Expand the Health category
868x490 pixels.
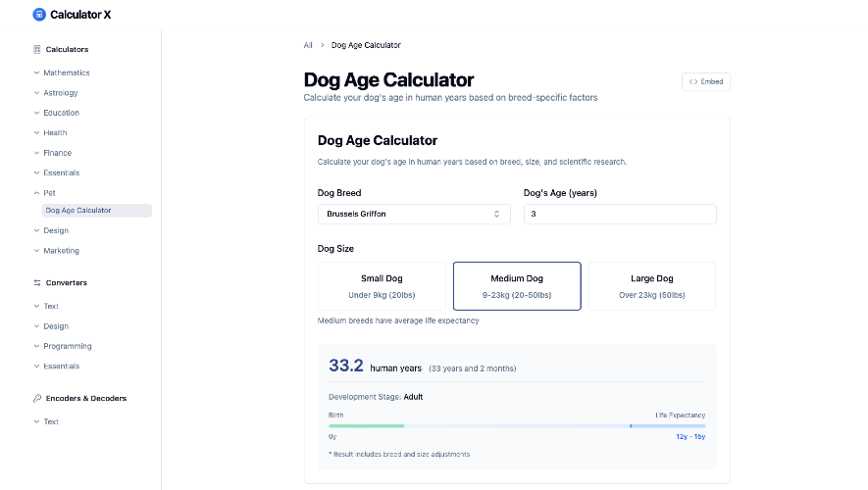[50, 132]
